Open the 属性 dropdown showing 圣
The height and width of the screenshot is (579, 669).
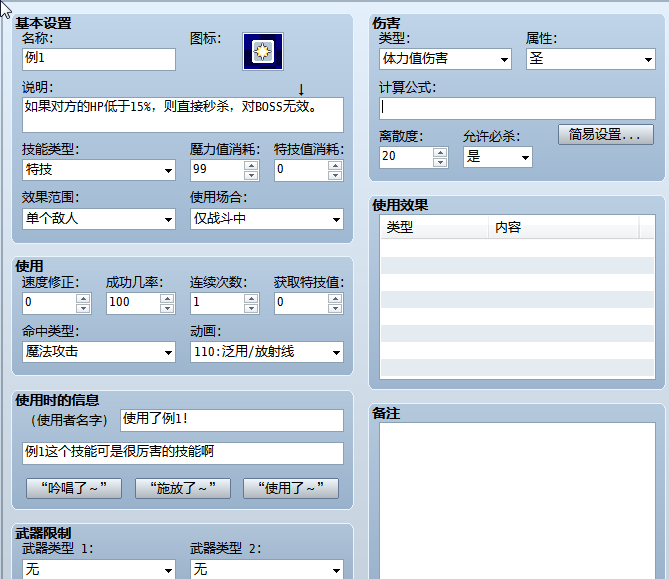[591, 59]
